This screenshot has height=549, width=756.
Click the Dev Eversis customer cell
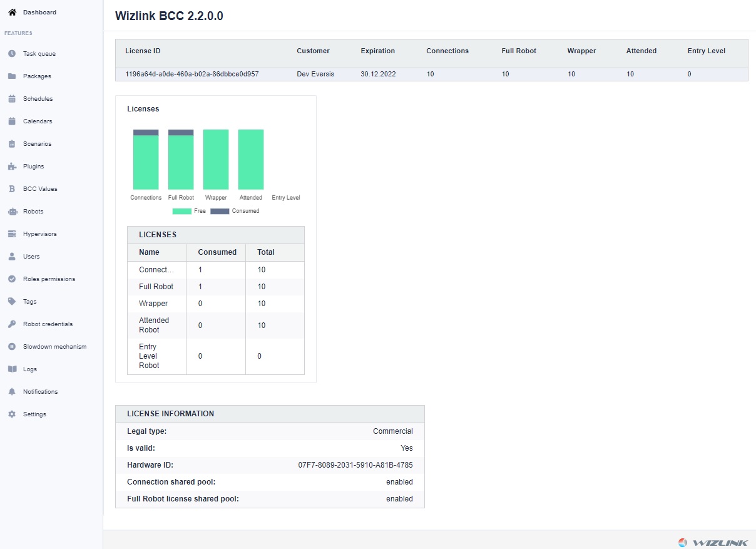(x=315, y=74)
